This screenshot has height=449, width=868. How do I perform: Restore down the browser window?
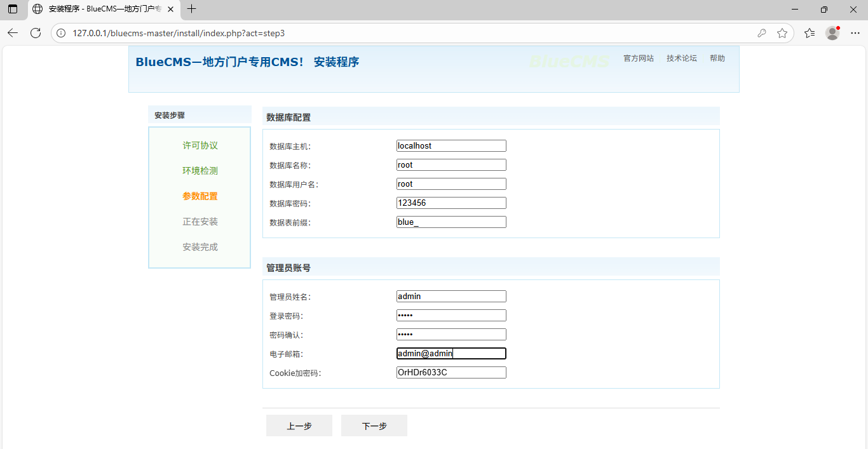coord(824,9)
